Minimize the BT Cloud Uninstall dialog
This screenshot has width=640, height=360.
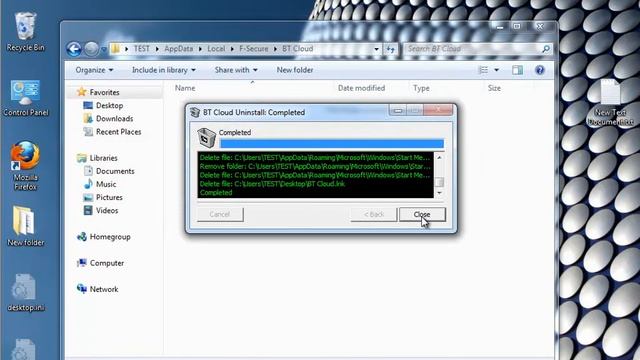[x=398, y=110]
